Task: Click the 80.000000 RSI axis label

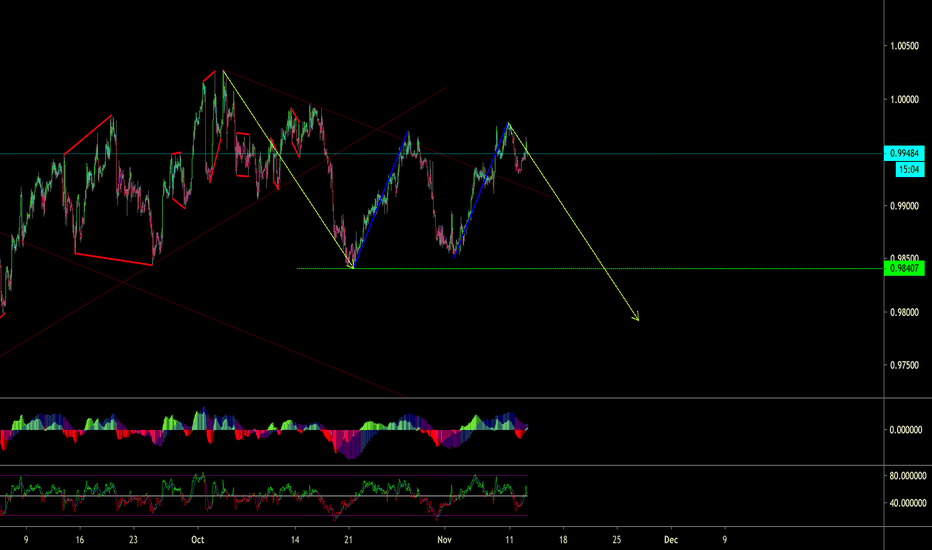Action: click(x=908, y=476)
